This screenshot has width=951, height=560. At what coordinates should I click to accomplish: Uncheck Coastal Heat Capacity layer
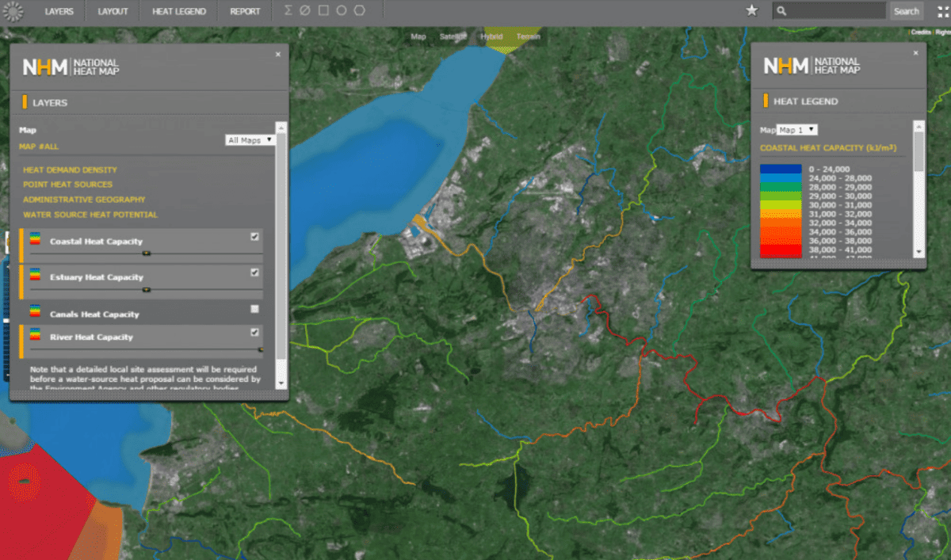coord(254,236)
